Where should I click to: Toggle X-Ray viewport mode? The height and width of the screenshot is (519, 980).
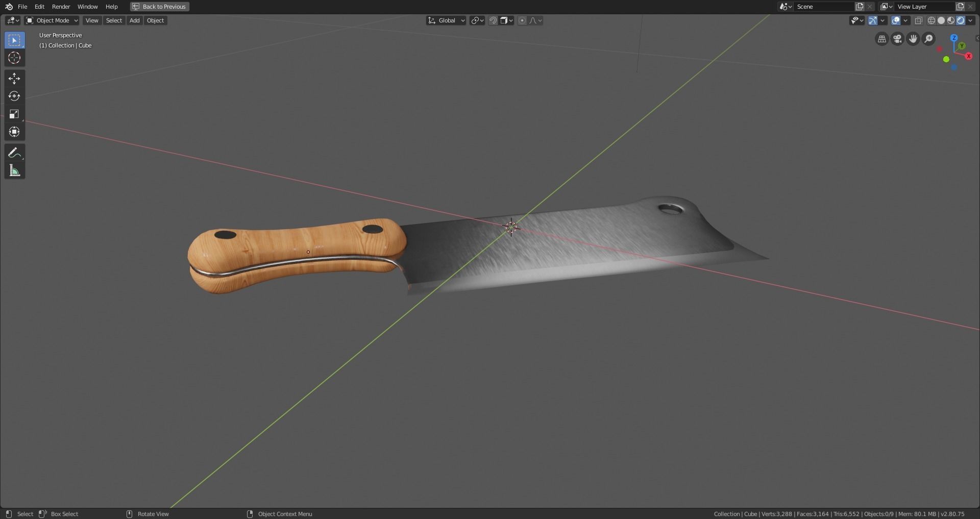click(919, 20)
